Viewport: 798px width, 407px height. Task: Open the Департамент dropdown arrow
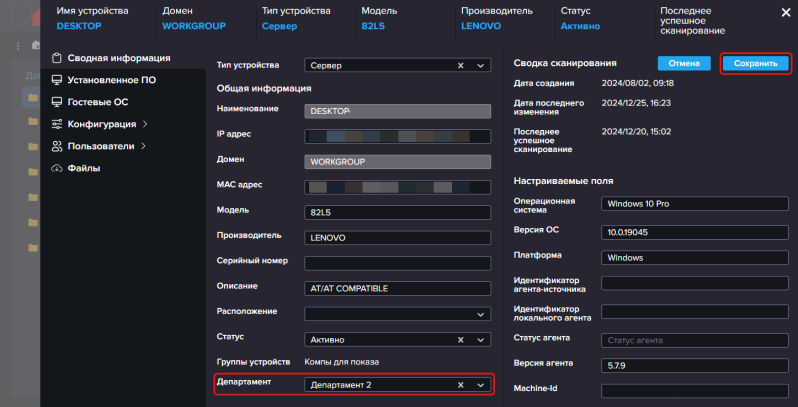pos(480,385)
